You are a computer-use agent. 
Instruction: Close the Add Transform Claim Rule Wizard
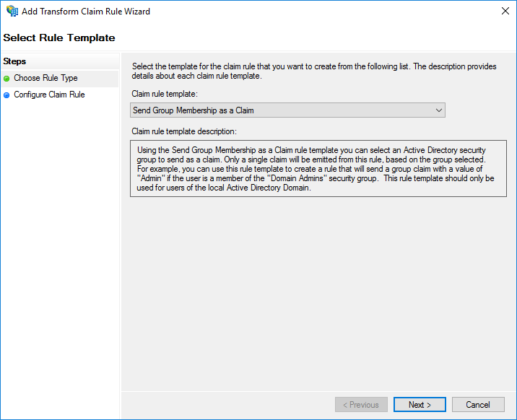505,11
